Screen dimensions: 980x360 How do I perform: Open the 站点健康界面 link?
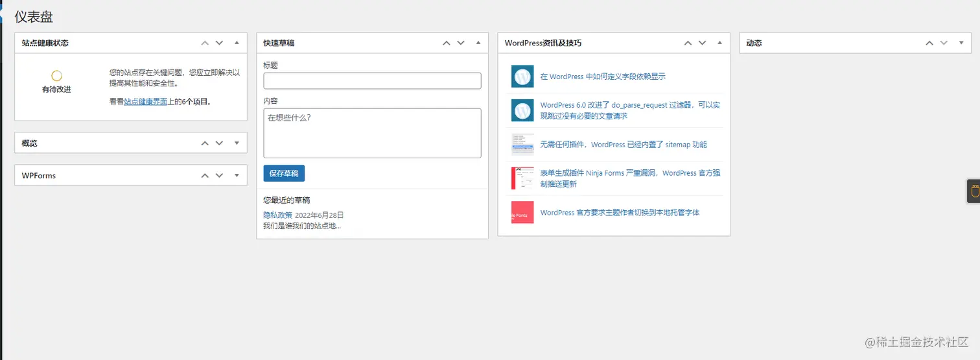(146, 102)
